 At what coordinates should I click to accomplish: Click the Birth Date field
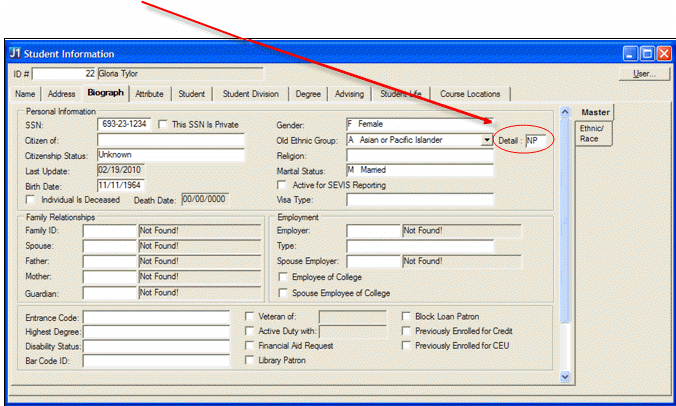pos(121,185)
